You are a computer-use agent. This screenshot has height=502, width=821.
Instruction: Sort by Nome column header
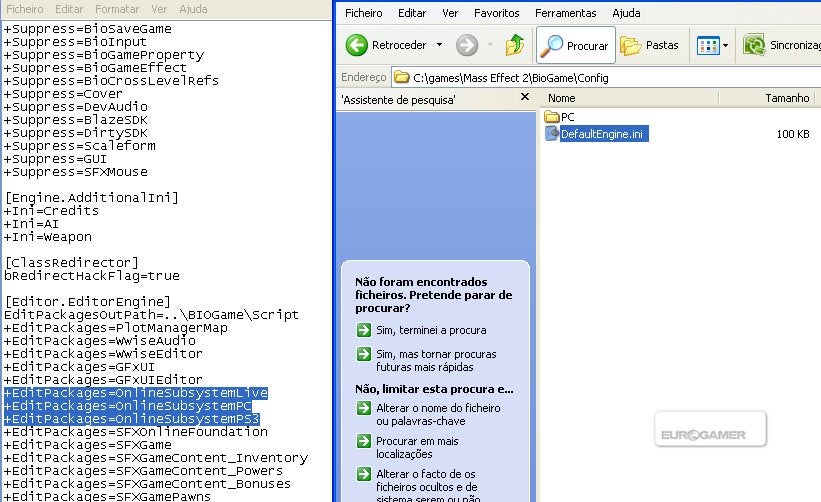click(x=562, y=98)
